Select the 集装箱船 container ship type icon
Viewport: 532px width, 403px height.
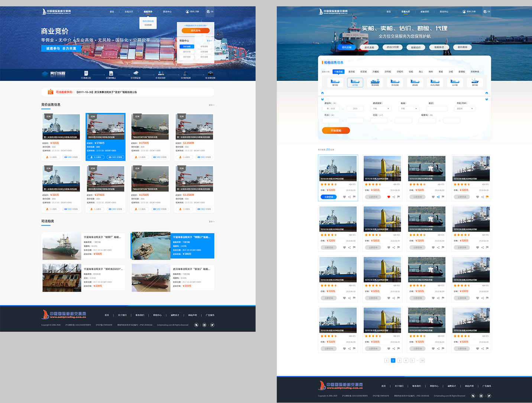click(375, 82)
